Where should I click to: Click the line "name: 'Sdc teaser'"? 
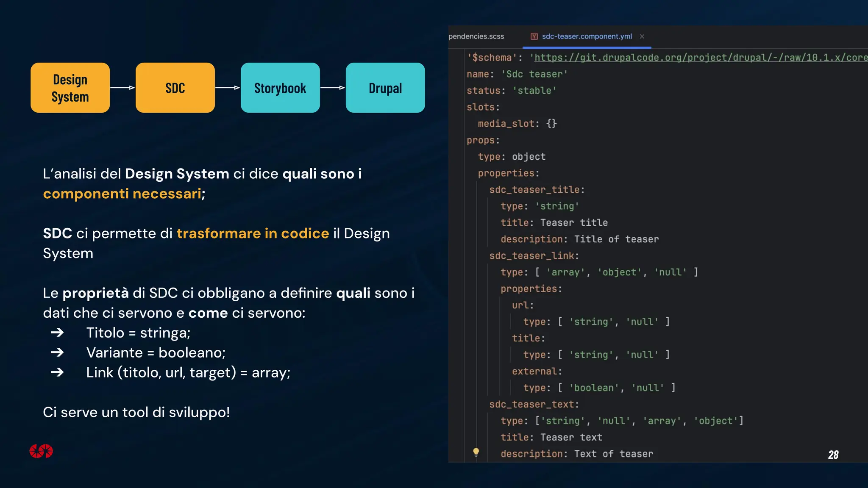(517, 74)
